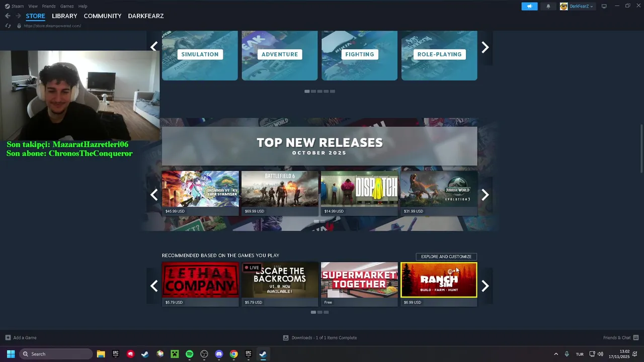Show previous Top New Releases
This screenshot has height=362, width=644.
[x=154, y=195]
